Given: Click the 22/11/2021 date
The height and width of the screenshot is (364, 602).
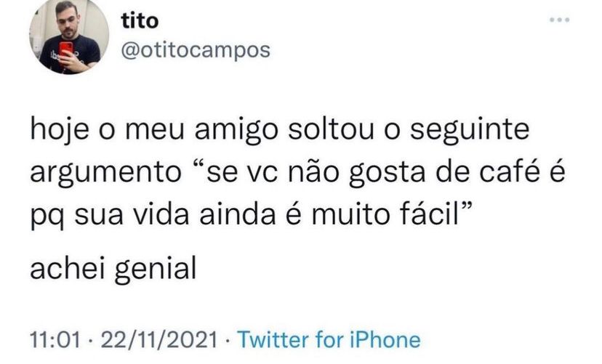Looking at the screenshot, I should (159, 340).
